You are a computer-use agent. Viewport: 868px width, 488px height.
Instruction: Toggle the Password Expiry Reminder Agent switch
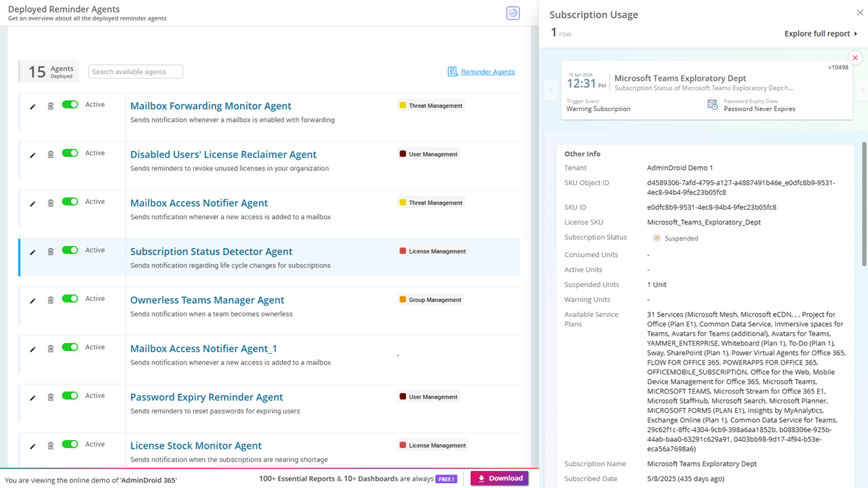70,396
